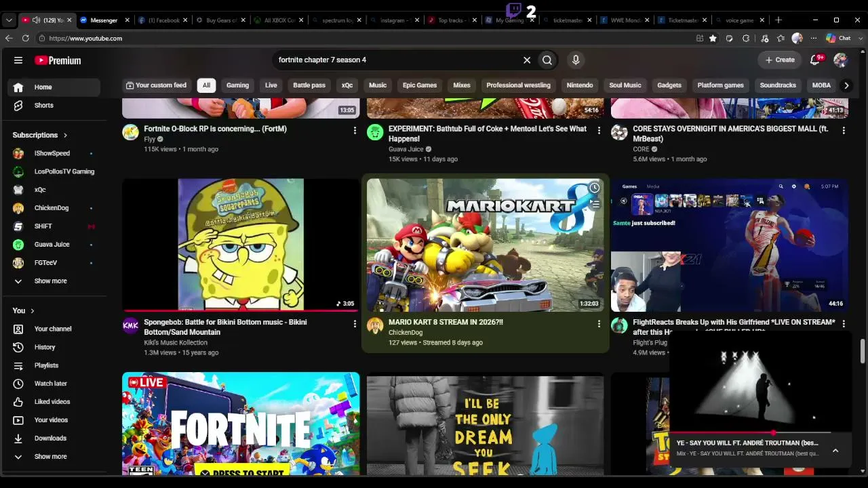Select the Battle pass filter chip
868x488 pixels.
[x=309, y=85]
